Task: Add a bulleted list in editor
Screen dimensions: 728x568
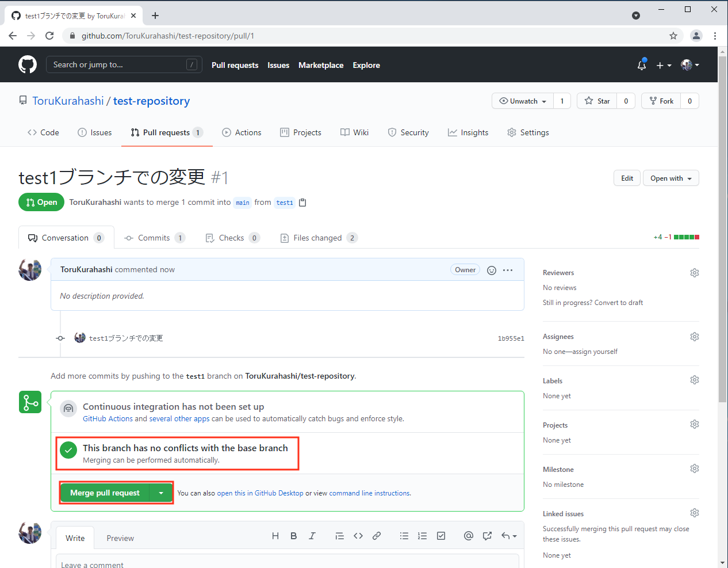Action: pyautogui.click(x=404, y=536)
